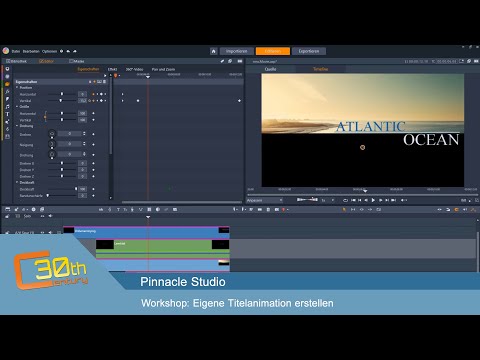480x360 pixels.
Task: Toggle the speaker icon in the Solo row
Action: pos(50,216)
